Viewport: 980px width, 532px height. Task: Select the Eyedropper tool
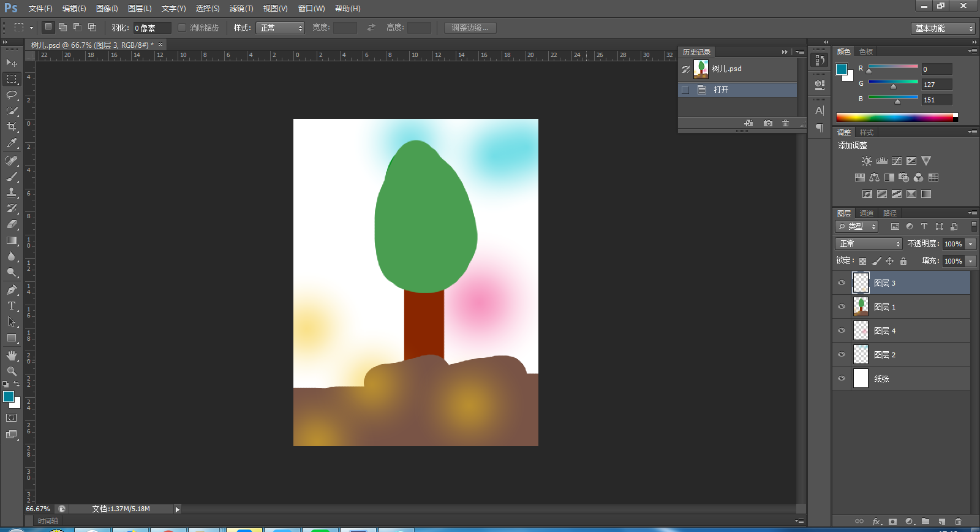(x=12, y=143)
